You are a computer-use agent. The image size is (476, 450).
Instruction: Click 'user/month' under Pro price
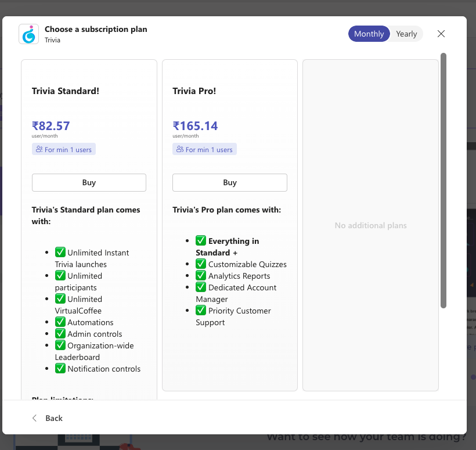coord(186,136)
